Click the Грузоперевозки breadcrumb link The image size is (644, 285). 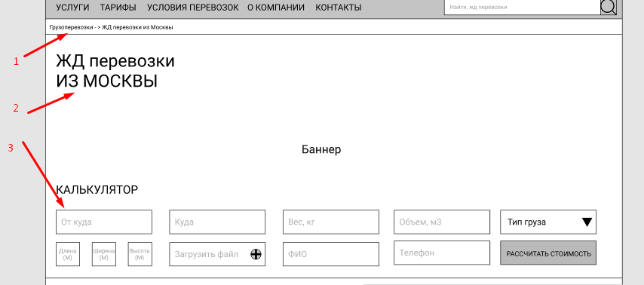(70, 27)
